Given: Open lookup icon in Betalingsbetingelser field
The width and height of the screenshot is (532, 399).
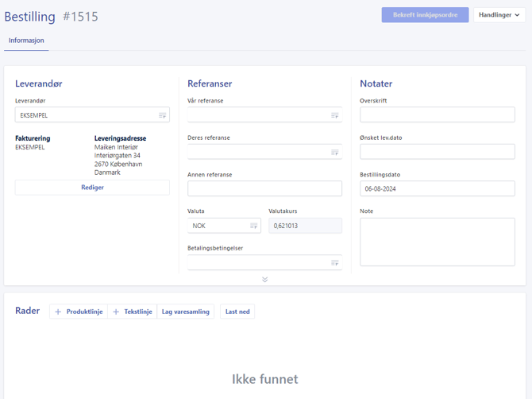Looking at the screenshot, I should point(335,262).
